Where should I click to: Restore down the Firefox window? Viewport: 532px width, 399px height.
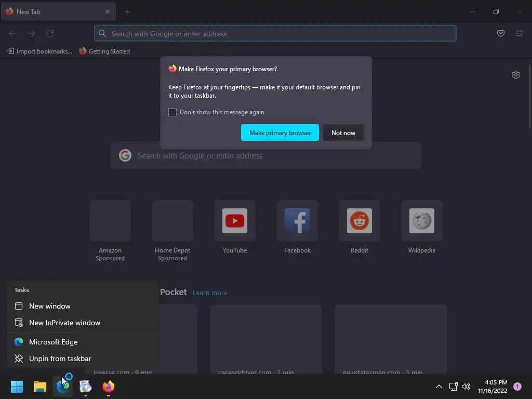click(x=496, y=11)
